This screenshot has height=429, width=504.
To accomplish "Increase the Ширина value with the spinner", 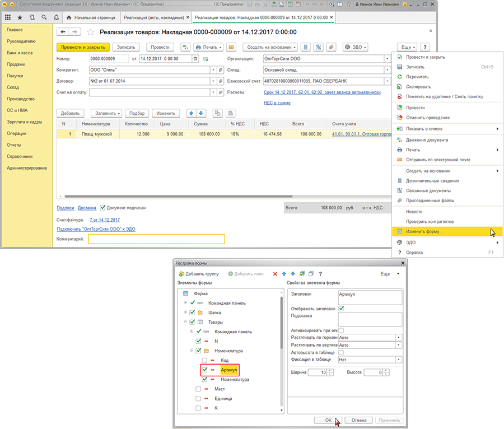I will 330,370.
